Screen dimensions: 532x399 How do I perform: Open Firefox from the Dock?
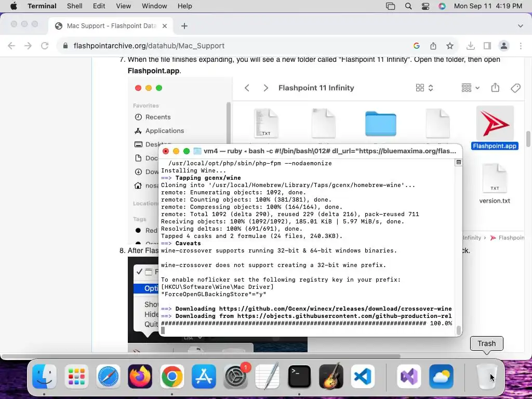coord(140,376)
